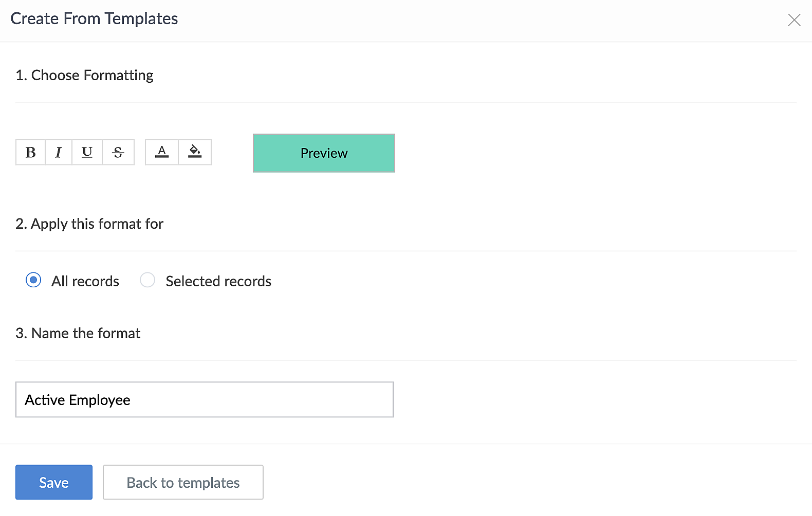Click the 'All records' label text
The image size is (812, 516).
pyautogui.click(x=85, y=281)
